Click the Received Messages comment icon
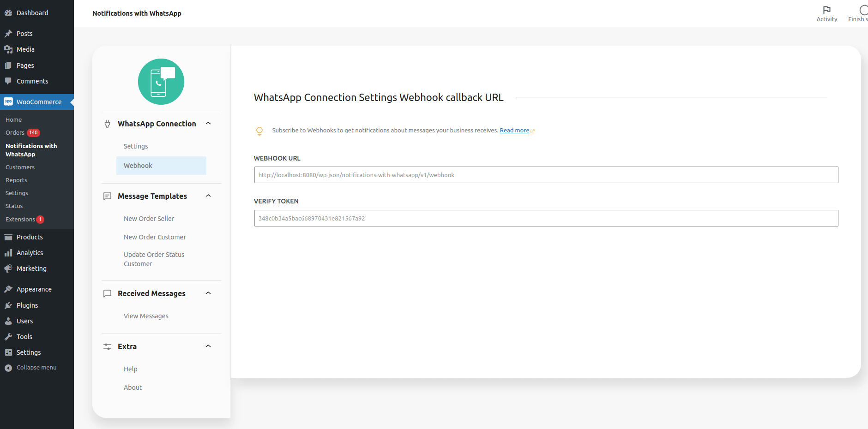This screenshot has height=429, width=868. point(107,293)
